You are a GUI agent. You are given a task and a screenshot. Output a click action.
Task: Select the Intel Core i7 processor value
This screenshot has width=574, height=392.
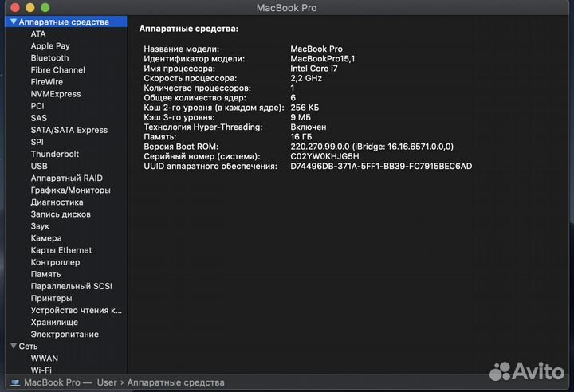[x=314, y=69]
